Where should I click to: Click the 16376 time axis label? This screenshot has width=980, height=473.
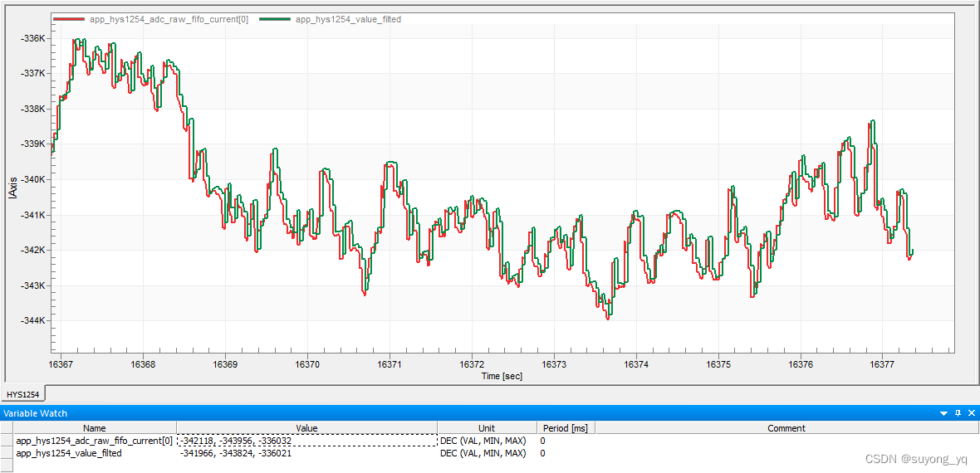(x=801, y=364)
